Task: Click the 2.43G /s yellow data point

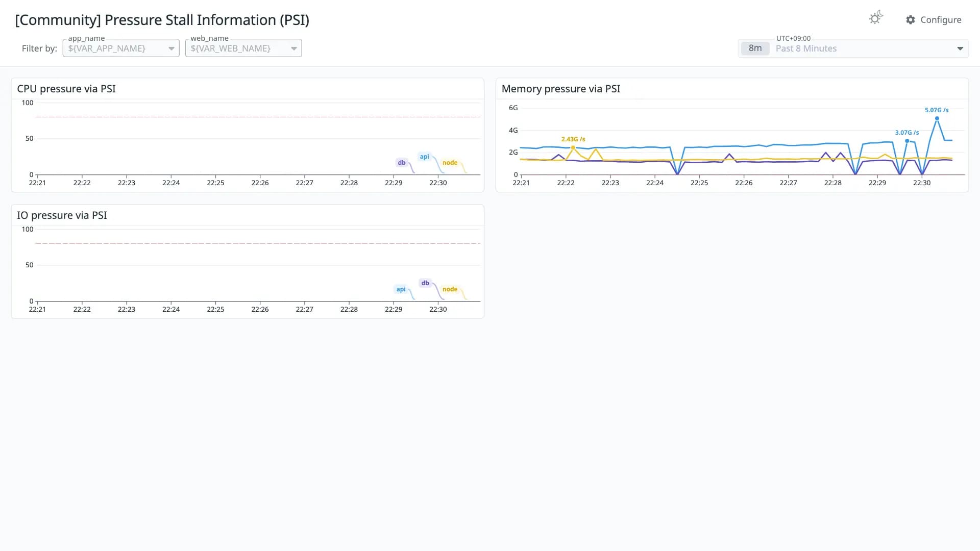Action: [x=573, y=147]
